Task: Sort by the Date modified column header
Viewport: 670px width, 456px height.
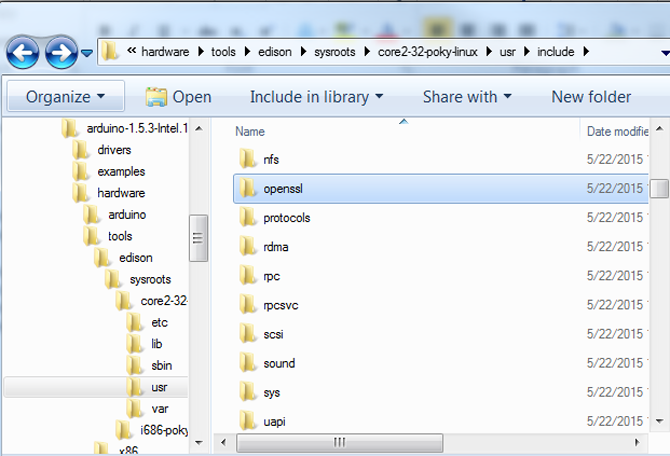Action: coord(617,131)
